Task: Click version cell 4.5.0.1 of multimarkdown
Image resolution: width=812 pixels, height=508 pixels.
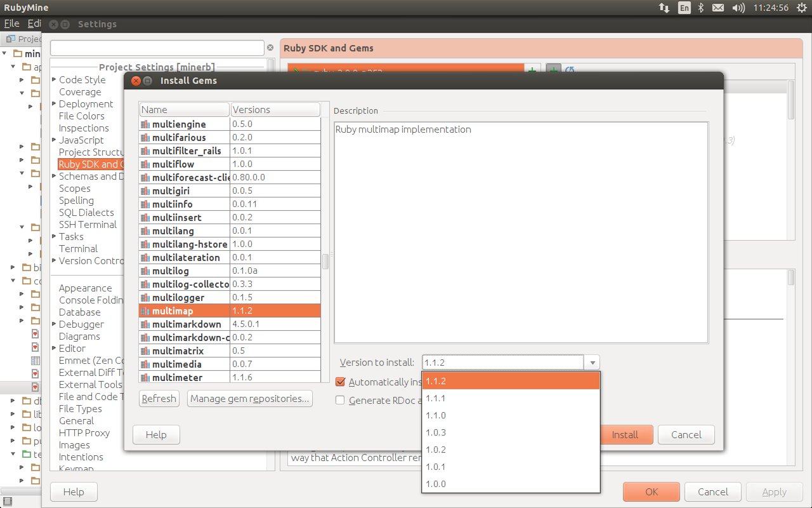Action: click(x=275, y=324)
